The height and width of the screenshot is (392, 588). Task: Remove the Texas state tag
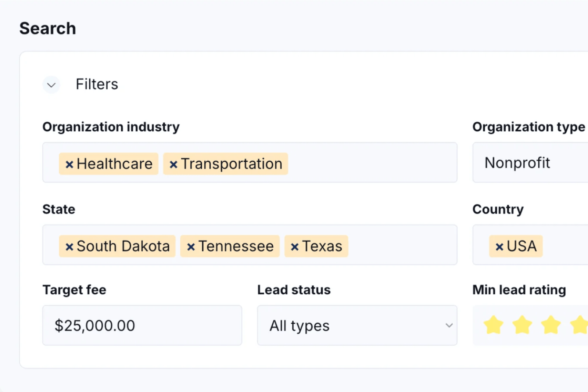pyautogui.click(x=294, y=247)
